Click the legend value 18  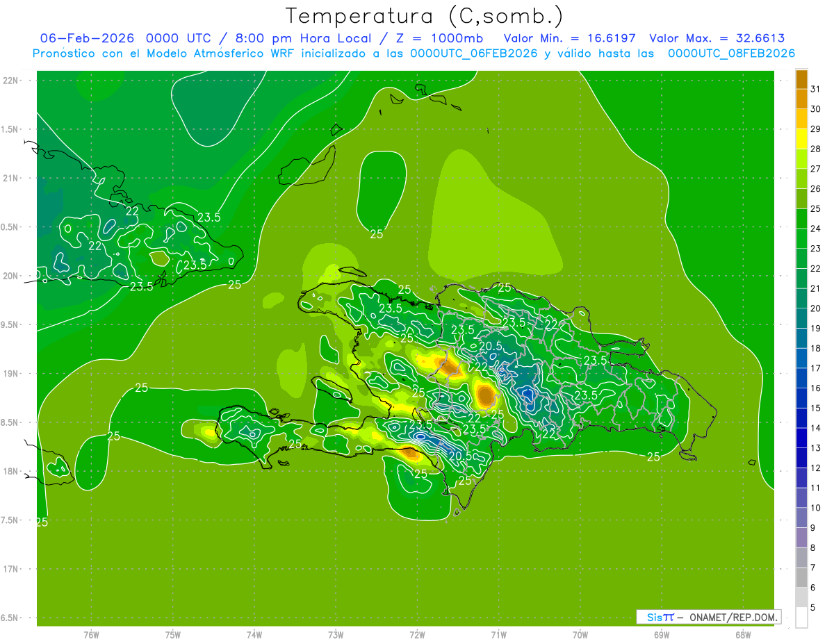pos(815,348)
